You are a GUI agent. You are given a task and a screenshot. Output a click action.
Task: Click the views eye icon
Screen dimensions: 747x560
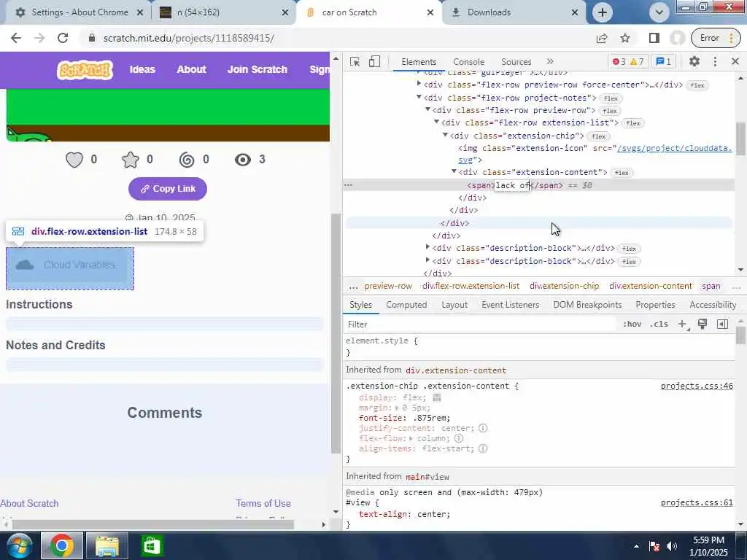[243, 160]
